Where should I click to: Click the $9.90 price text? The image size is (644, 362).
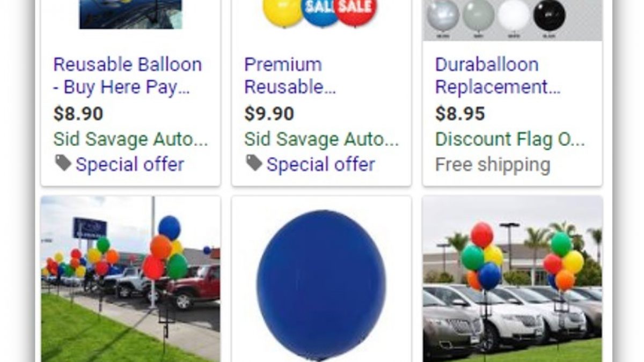(x=269, y=114)
